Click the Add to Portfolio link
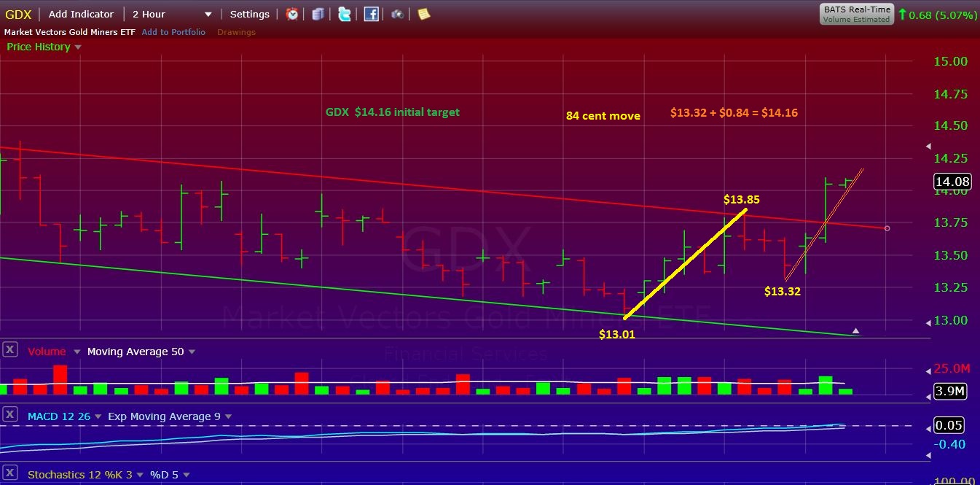 (x=173, y=32)
